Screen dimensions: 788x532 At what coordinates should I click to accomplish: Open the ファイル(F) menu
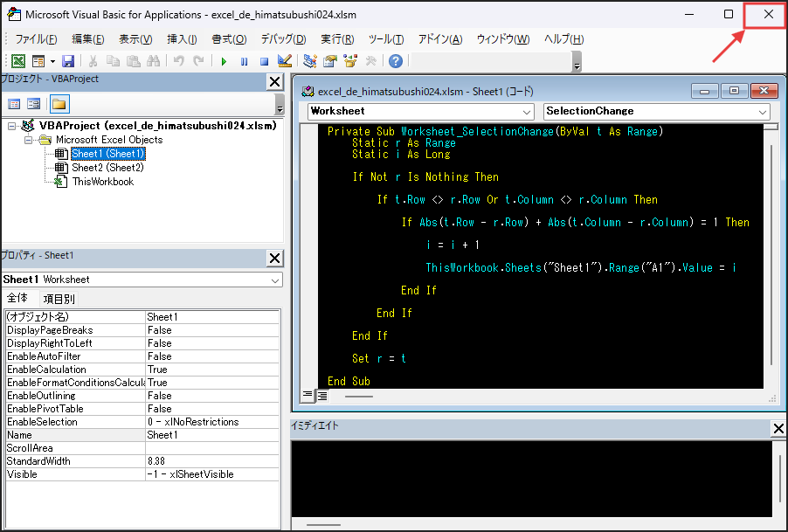pyautogui.click(x=36, y=39)
